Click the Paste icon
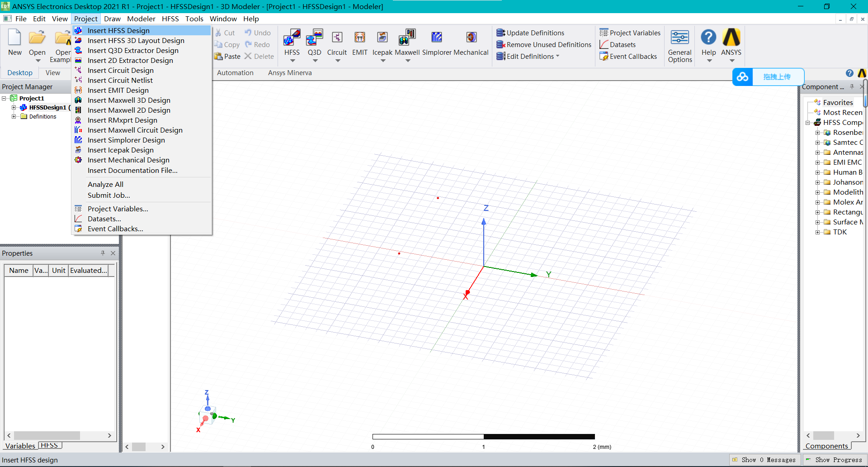868x467 pixels. click(218, 57)
